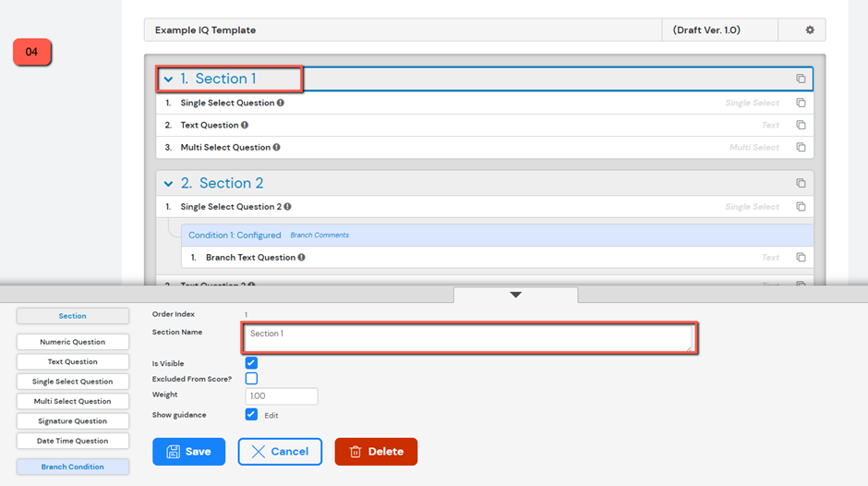Duplicate the Branch Text Question row

click(x=801, y=258)
